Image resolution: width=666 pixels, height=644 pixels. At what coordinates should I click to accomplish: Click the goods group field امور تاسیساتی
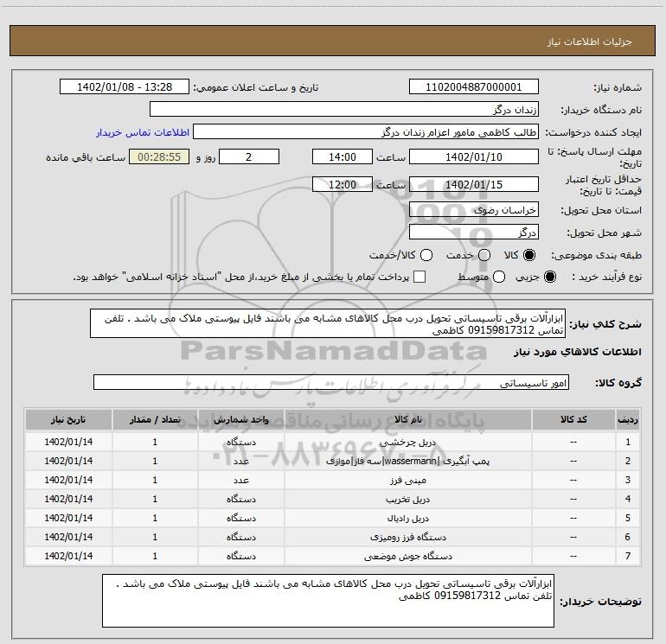tap(331, 382)
